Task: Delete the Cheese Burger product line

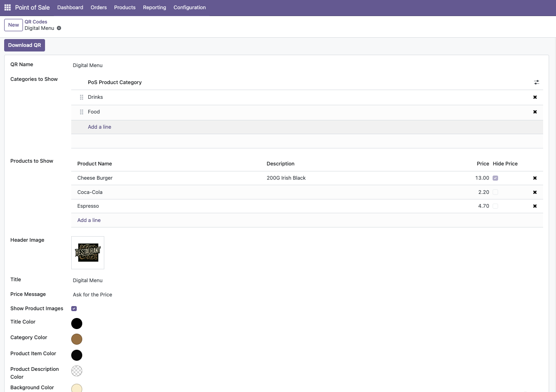Action: [x=535, y=178]
